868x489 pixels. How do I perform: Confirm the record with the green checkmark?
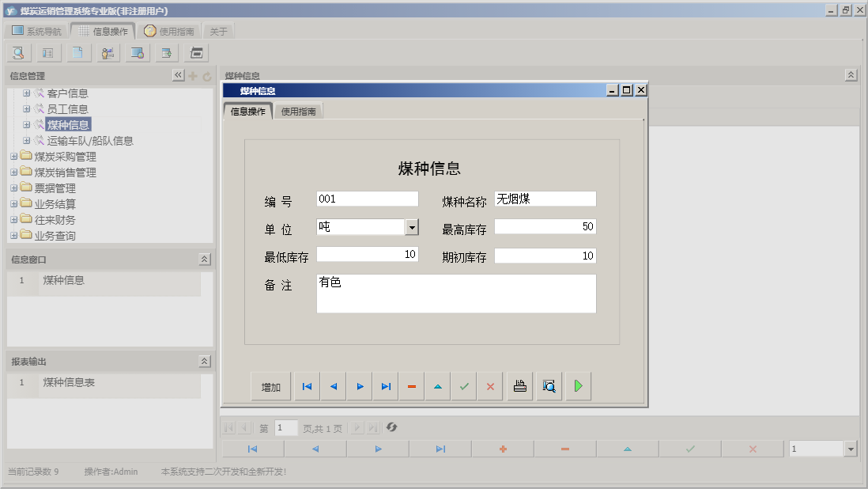[x=464, y=386]
